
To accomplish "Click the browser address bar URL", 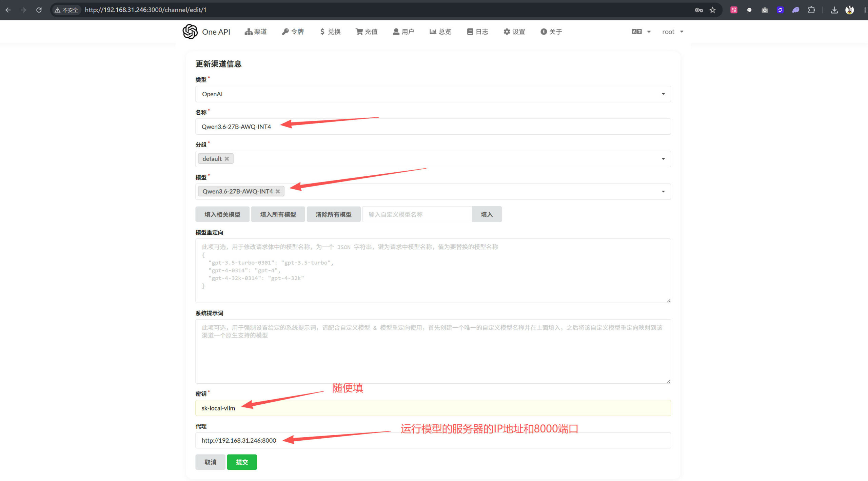I will coord(145,10).
